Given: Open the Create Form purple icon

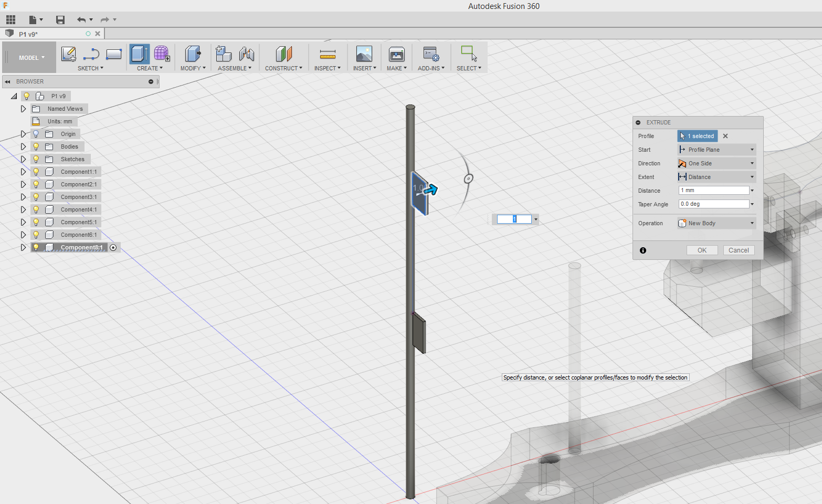Looking at the screenshot, I should click(x=162, y=54).
